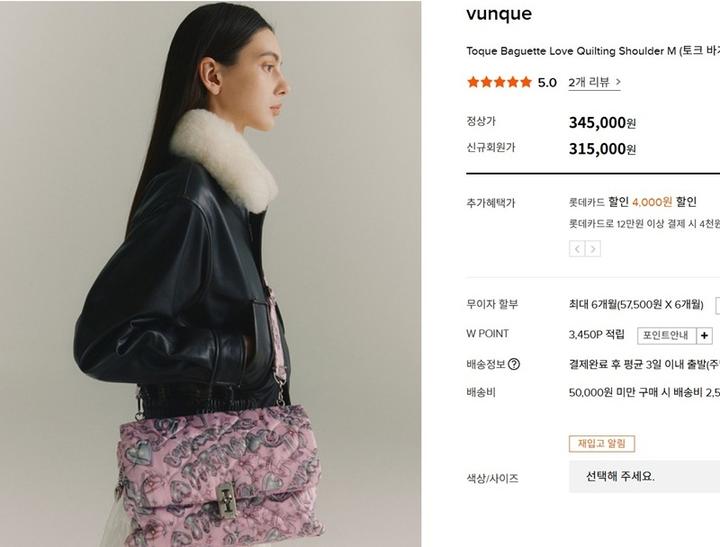Image resolution: width=720 pixels, height=547 pixels.
Task: Click the 5.0 rating score
Action: tap(547, 83)
